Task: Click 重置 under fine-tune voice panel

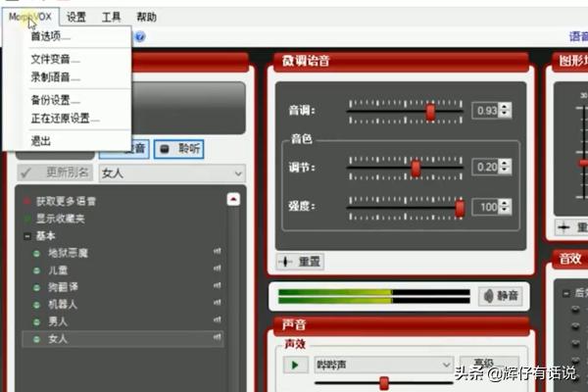Action: (301, 262)
